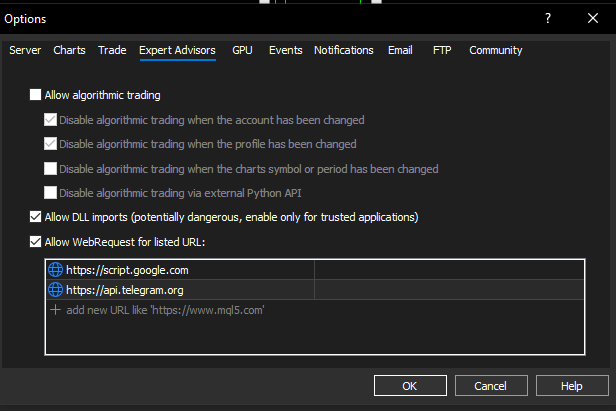Switch to the Email tab

[x=400, y=50]
